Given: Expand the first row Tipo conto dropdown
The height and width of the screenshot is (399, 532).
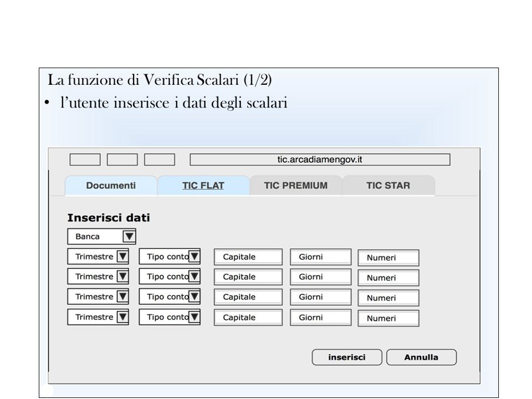Looking at the screenshot, I should pyautogui.click(x=194, y=257).
